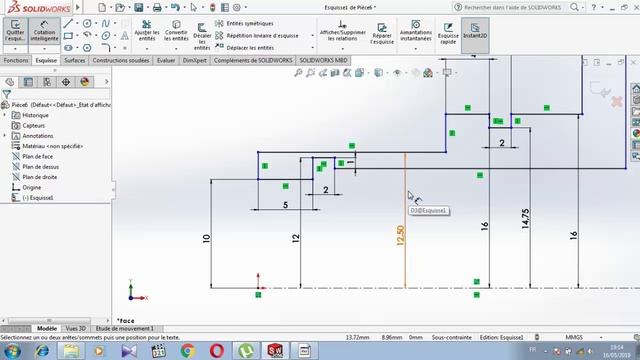Open ConfigurationManager tab icon
This screenshot has width=640, height=360.
[47, 82]
